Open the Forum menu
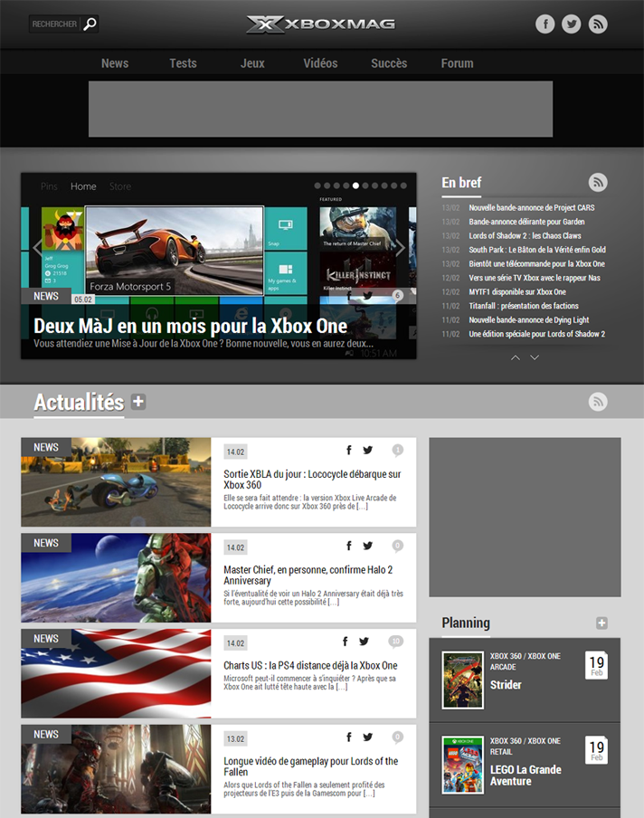644x818 pixels. [458, 63]
